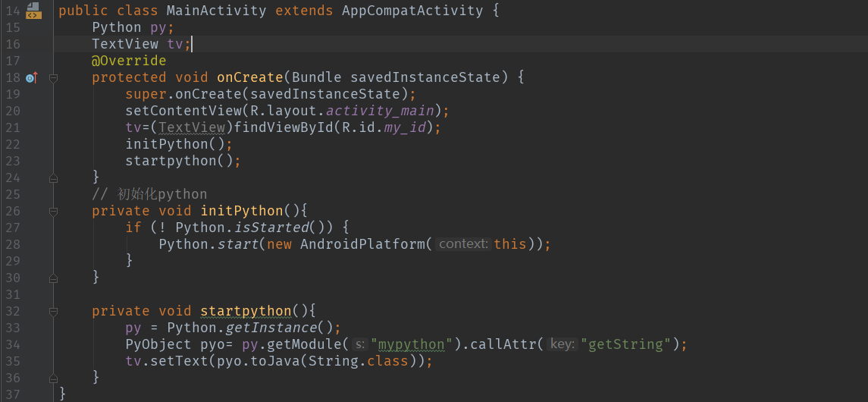
Task: Click fold end marker of onCreate
Action: click(53, 177)
